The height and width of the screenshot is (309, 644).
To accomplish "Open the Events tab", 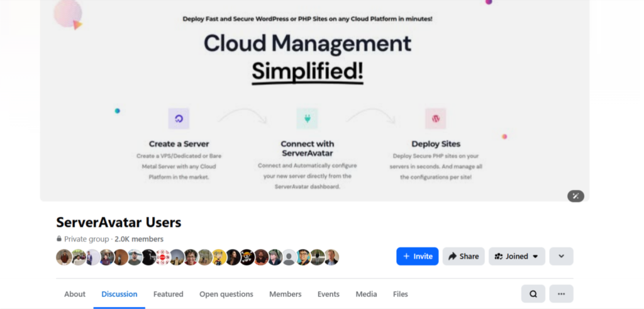I will [x=328, y=294].
